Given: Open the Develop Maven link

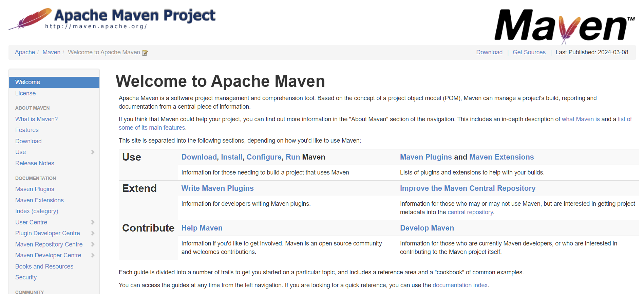Looking at the screenshot, I should (427, 228).
